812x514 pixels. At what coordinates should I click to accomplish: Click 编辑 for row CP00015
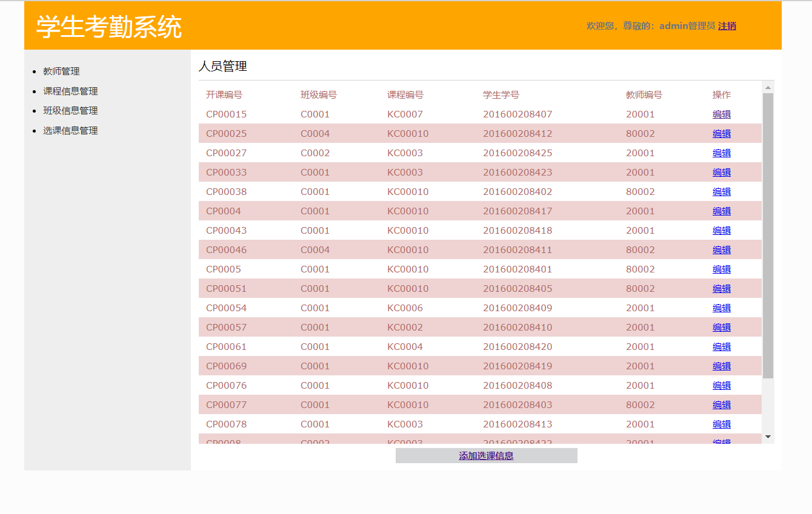tap(722, 114)
